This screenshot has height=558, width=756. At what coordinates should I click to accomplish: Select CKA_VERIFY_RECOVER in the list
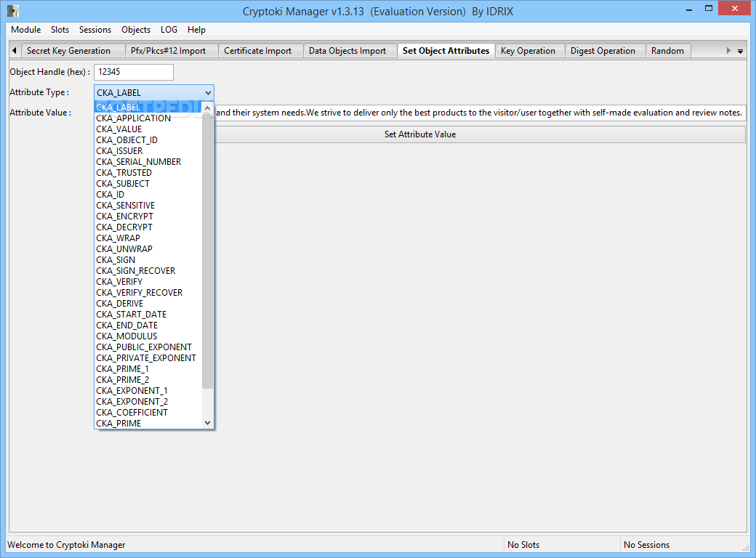click(x=148, y=293)
